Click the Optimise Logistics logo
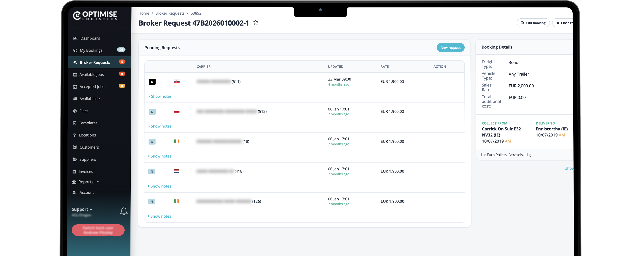Image resolution: width=644 pixels, height=256 pixels. [95, 16]
